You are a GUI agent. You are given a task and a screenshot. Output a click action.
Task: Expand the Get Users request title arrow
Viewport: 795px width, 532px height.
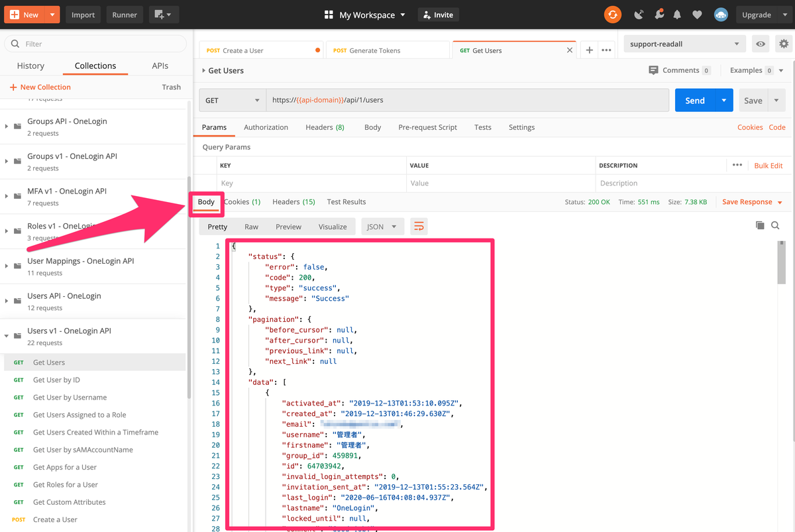pos(203,70)
